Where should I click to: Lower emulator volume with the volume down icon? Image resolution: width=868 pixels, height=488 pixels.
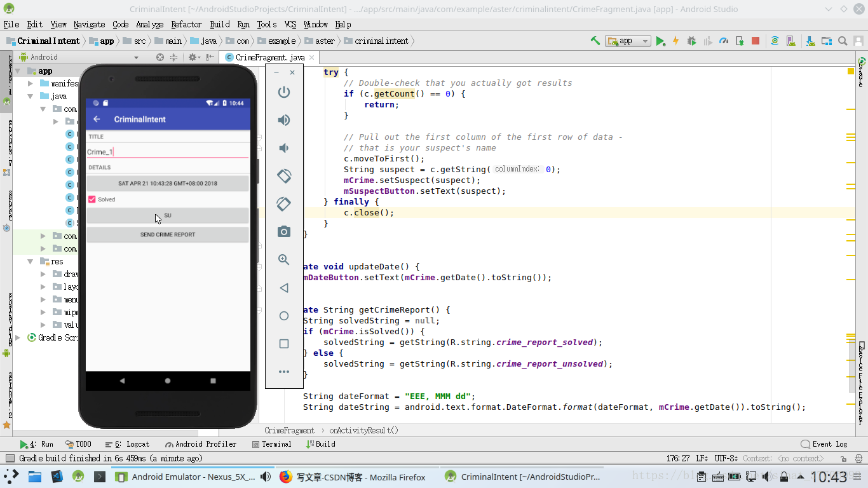coord(284,148)
